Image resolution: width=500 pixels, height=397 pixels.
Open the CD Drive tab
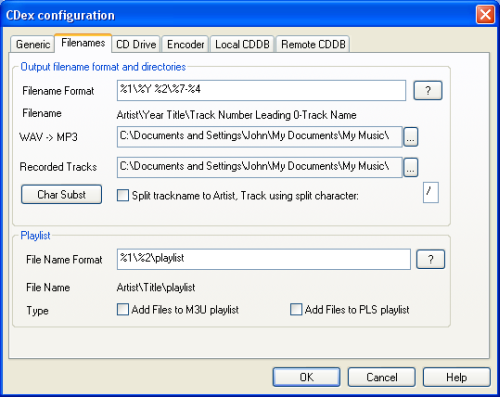click(136, 44)
